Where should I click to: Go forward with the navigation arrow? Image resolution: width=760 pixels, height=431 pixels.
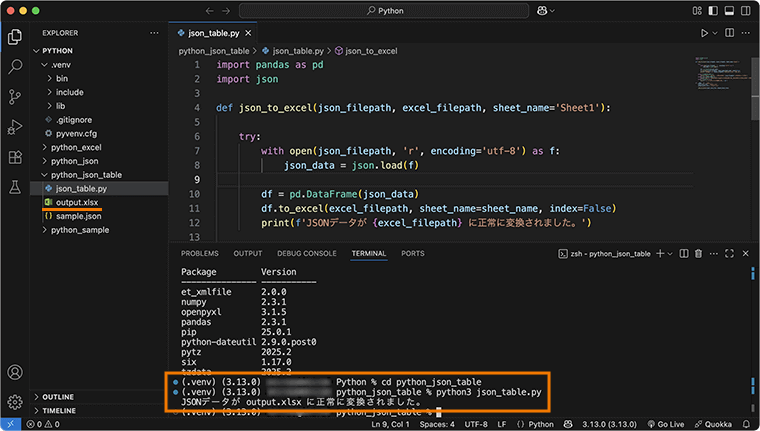click(x=226, y=11)
